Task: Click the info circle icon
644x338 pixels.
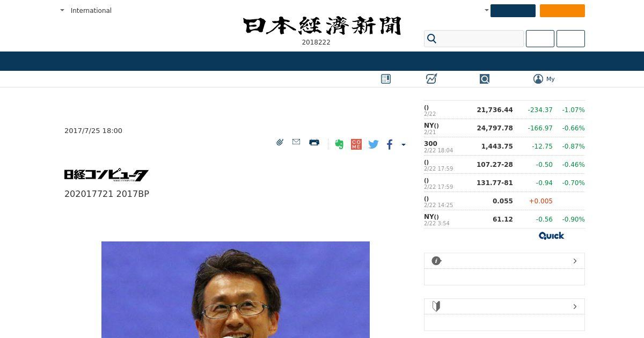Action: (436, 261)
